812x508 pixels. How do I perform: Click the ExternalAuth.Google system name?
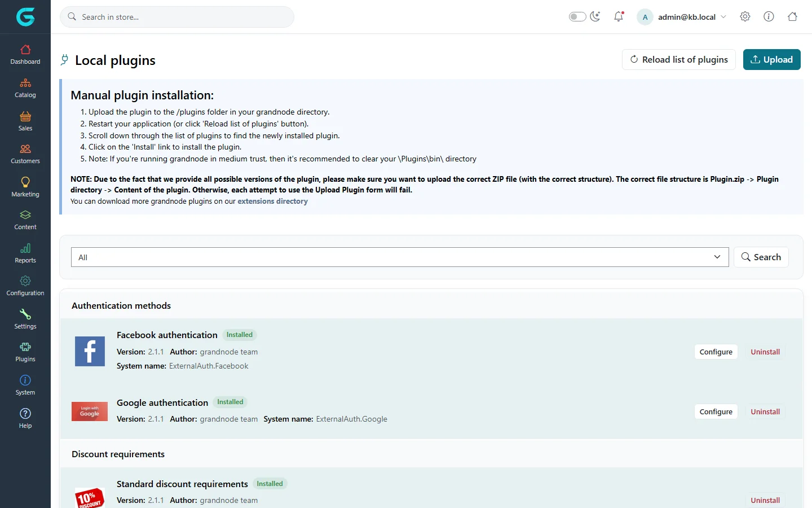(352, 419)
